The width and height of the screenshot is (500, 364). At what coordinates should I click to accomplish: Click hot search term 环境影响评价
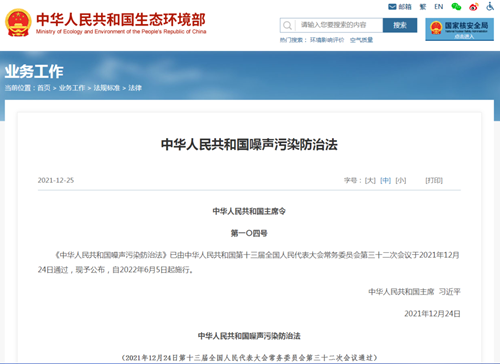327,40
